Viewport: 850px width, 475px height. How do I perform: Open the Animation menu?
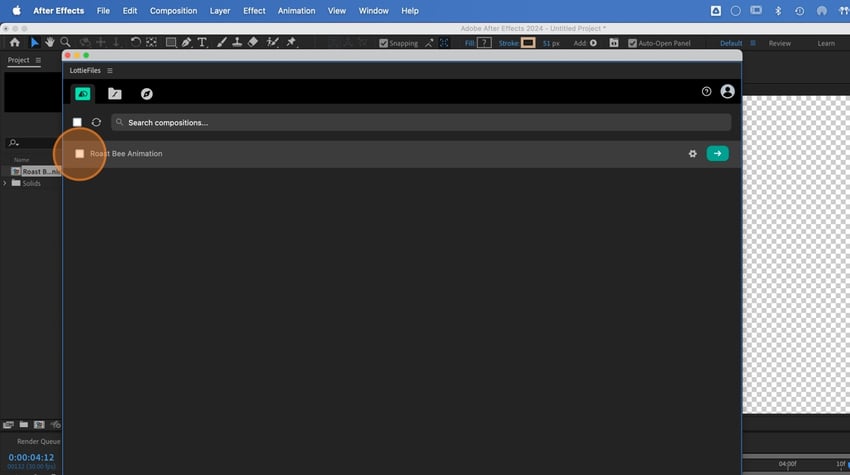[x=296, y=11]
